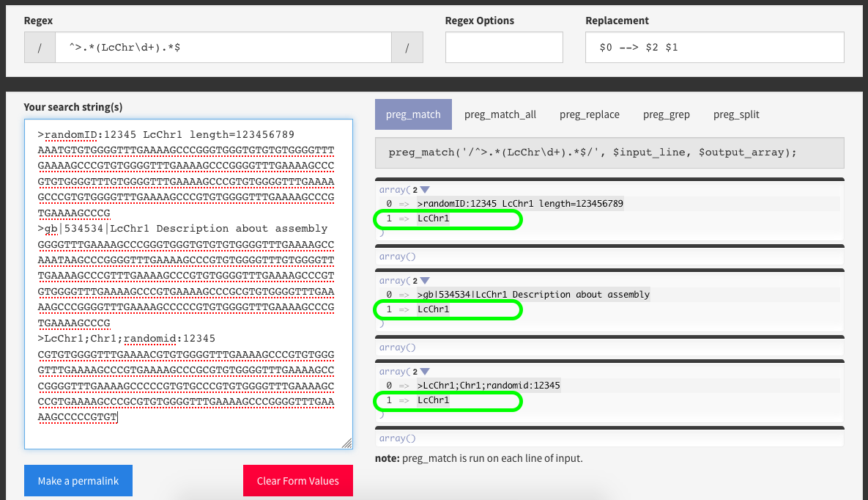Select the preg_replace tab
This screenshot has width=868, height=500.
tap(589, 114)
